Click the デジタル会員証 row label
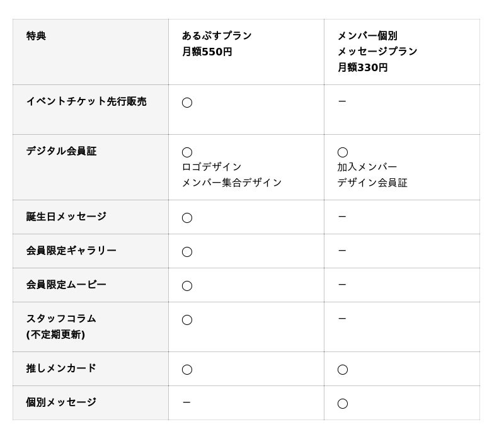This screenshot has height=439, width=504. pos(61,151)
